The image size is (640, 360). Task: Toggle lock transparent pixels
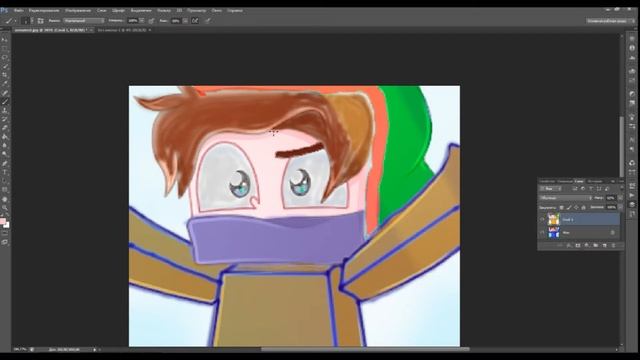click(562, 208)
